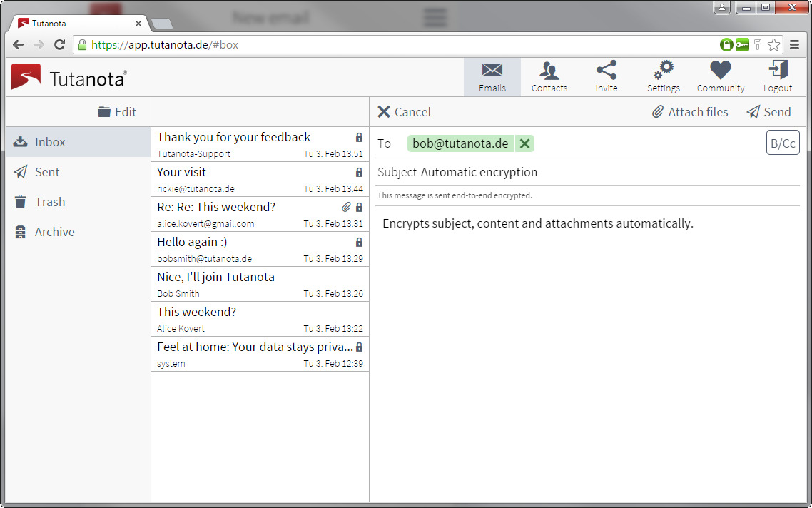Viewport: 812px width, 508px height.
Task: Open the Trash folder
Action: 78,202
